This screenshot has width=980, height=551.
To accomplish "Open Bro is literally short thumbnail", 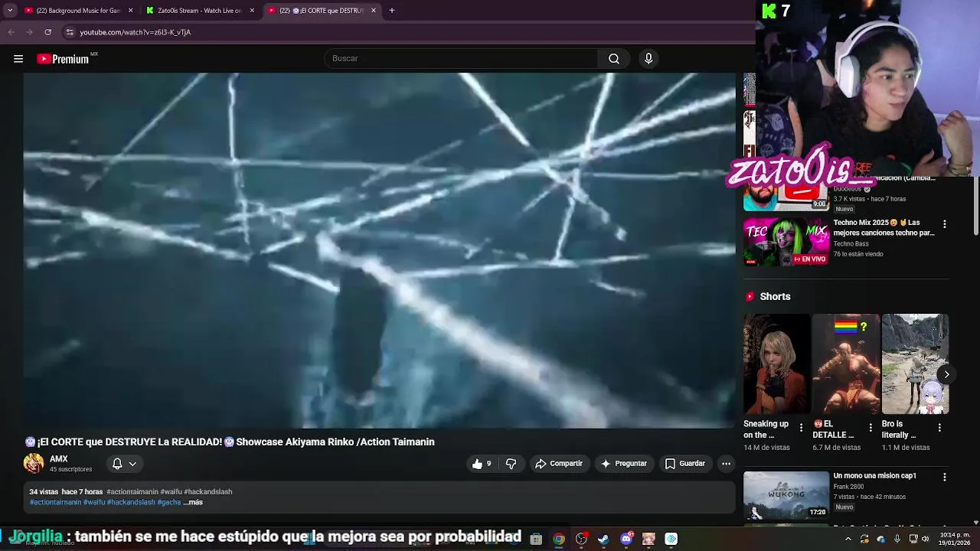I will (x=915, y=364).
